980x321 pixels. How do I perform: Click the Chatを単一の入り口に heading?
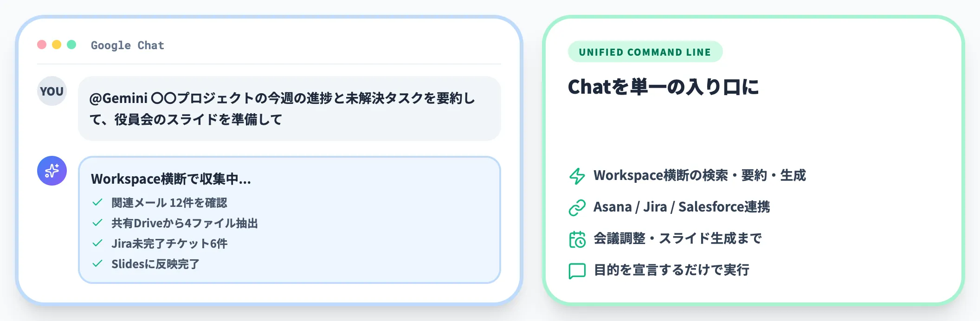click(664, 87)
